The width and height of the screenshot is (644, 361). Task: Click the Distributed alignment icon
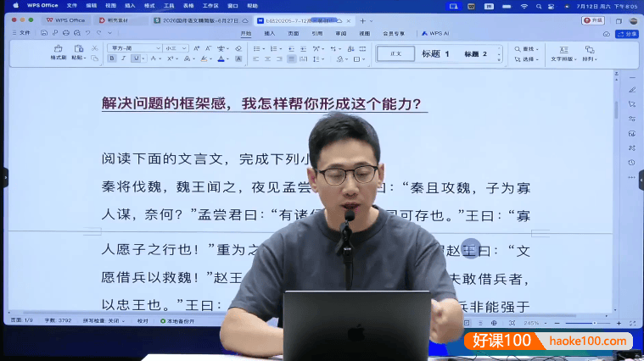[x=303, y=59]
